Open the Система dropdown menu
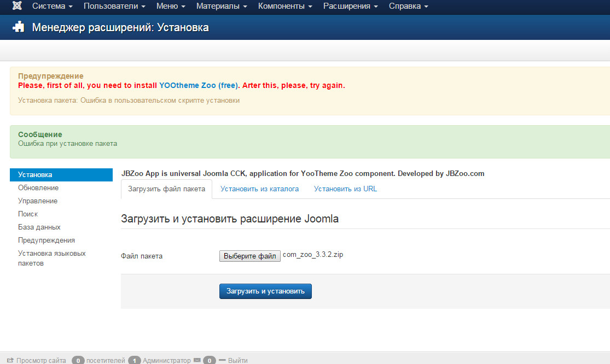This screenshot has height=364, width=610. (x=53, y=7)
